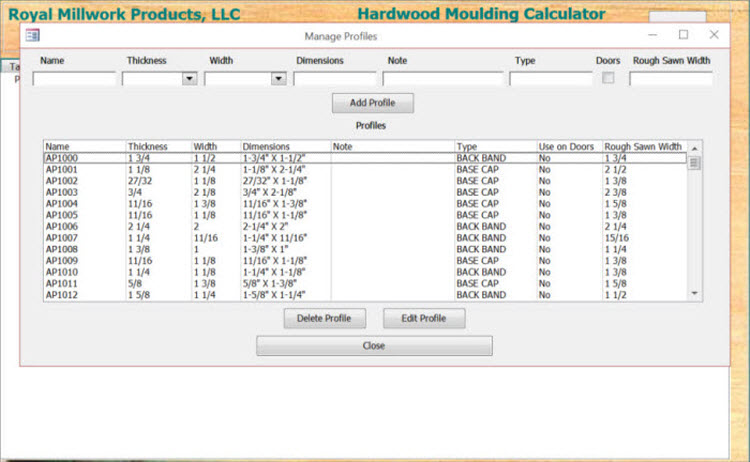Click the Dimensions input field
The width and height of the screenshot is (750, 462).
pyautogui.click(x=335, y=78)
